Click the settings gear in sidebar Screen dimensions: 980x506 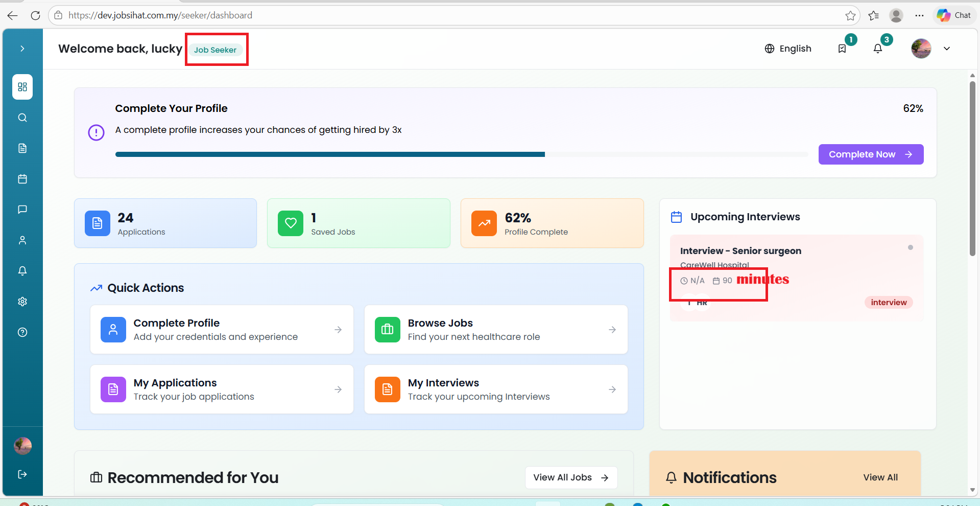[22, 302]
